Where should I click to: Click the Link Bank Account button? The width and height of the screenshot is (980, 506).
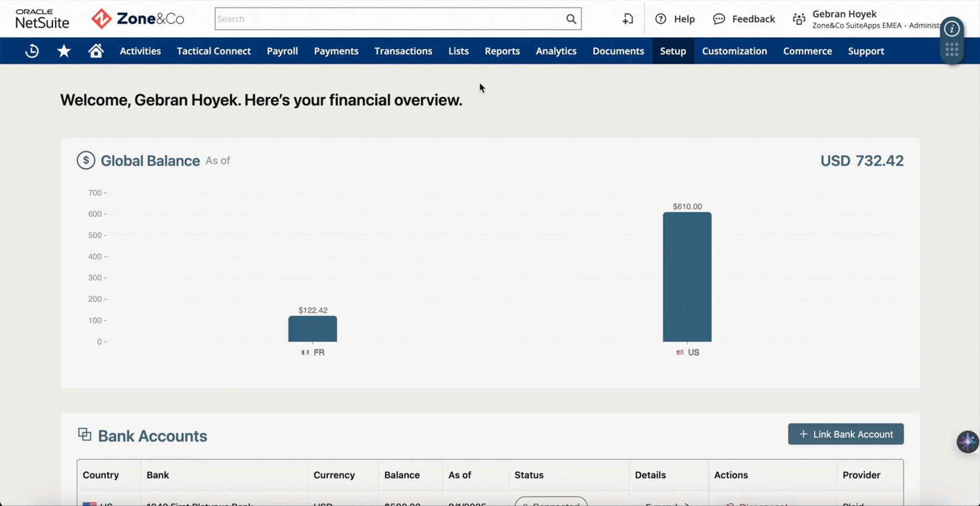[x=845, y=434]
